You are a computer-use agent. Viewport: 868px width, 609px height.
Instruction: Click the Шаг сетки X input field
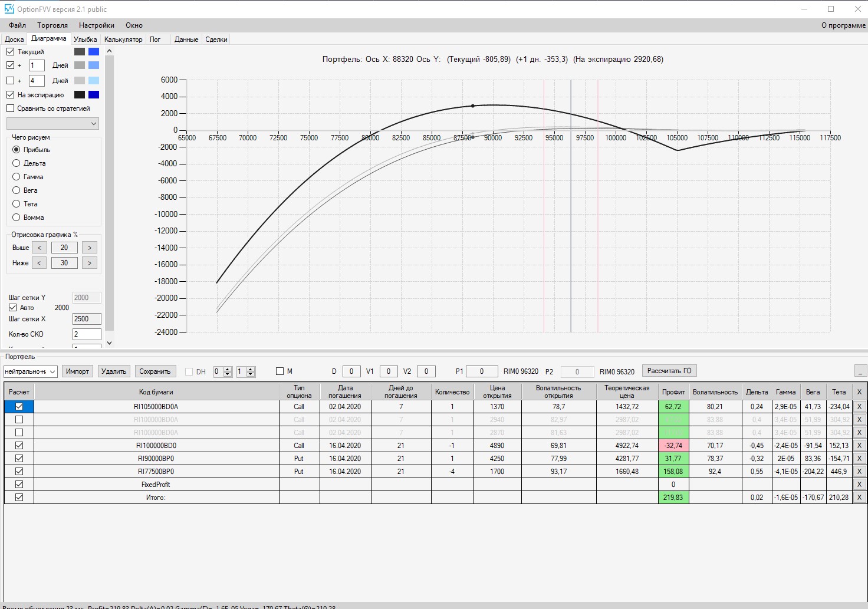(87, 319)
